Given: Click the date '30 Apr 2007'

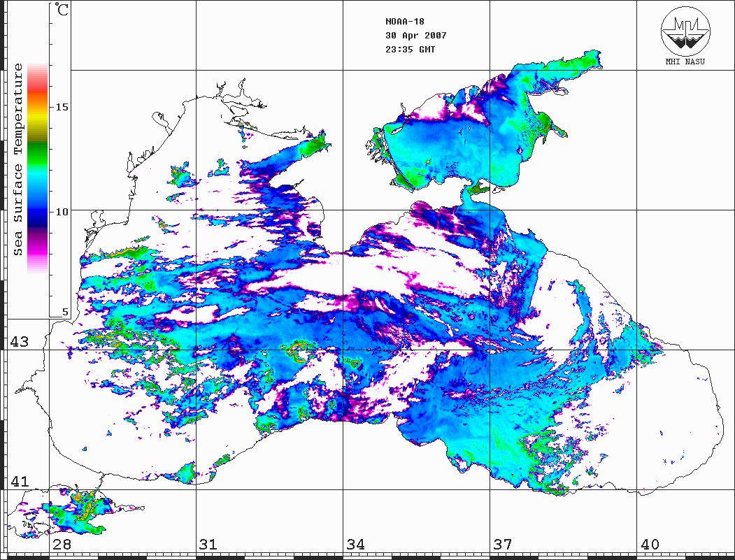Looking at the screenshot, I should click(416, 36).
